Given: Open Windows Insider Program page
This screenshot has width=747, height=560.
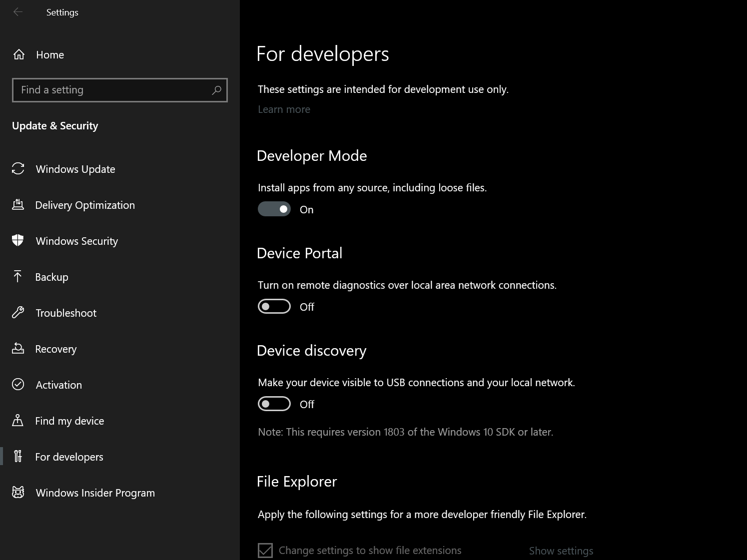Looking at the screenshot, I should pos(120,493).
